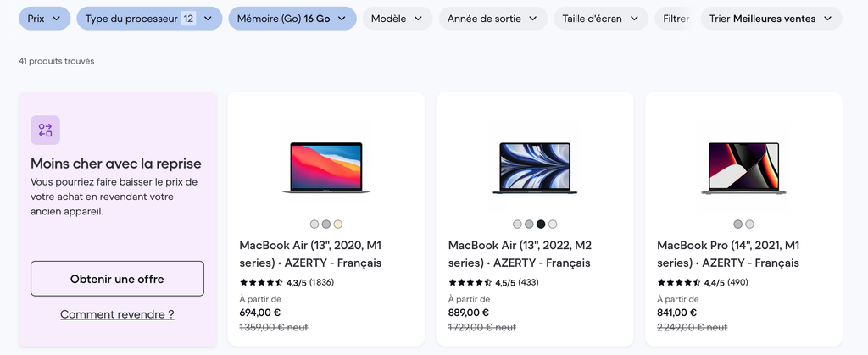Open the Mémoire (Go) 16 Go filter

pos(292,19)
